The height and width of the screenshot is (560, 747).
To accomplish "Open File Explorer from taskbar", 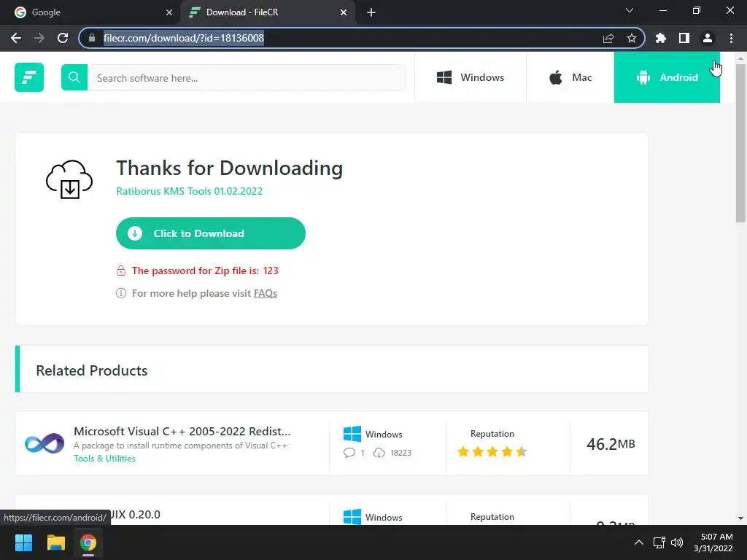I will [x=55, y=542].
